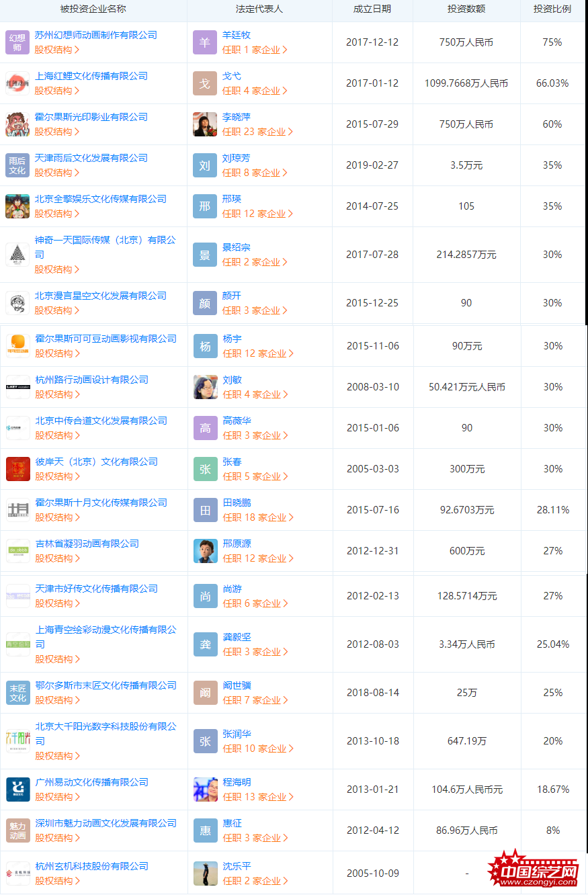Screen dimensions: 588x895
Task: Click the 雨后文化 logo tile
Action: 17,165
